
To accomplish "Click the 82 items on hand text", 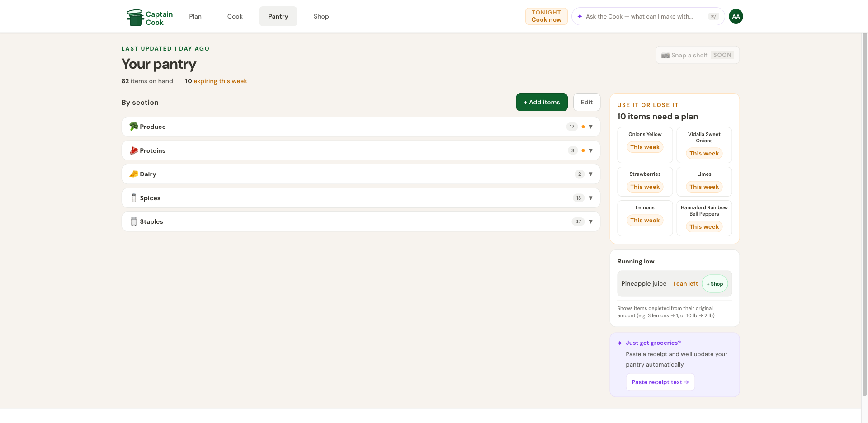I will [147, 81].
